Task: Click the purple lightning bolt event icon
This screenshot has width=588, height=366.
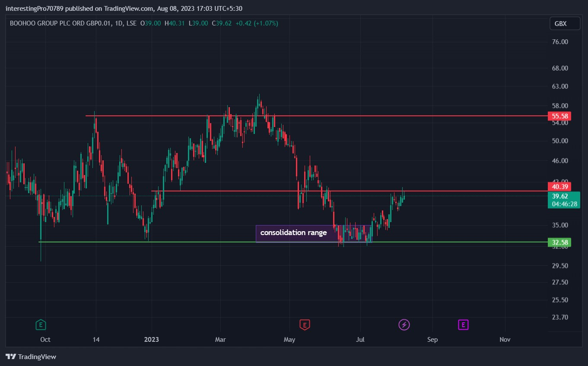Action: coord(404,324)
